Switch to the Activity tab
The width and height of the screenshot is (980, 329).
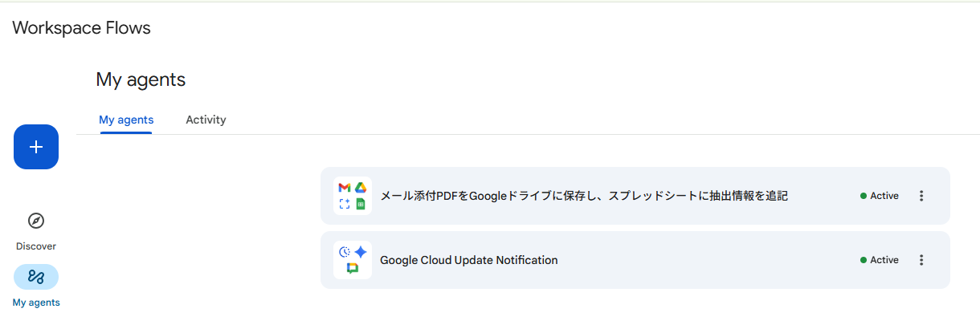point(206,120)
